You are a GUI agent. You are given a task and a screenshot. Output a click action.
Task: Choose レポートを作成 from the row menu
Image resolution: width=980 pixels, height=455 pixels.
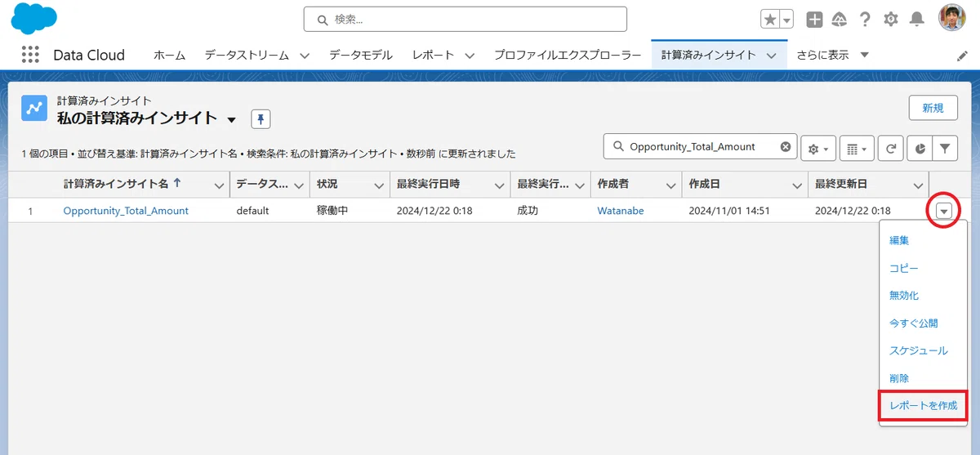[923, 406]
